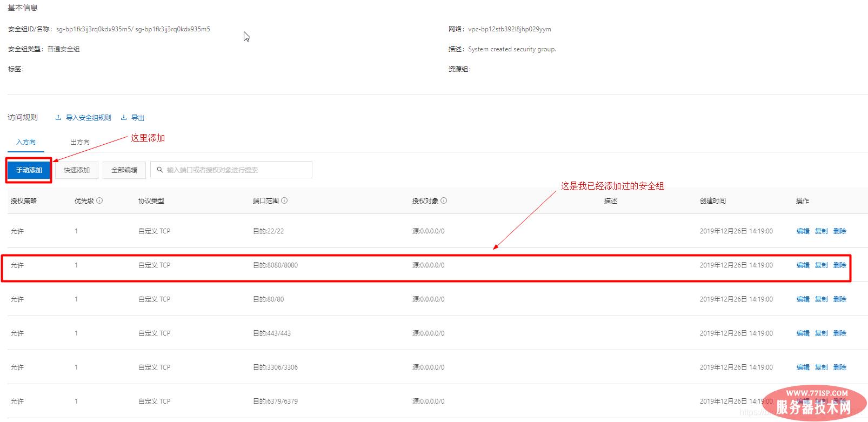Open the 导入安全组规则 link
The height and width of the screenshot is (422, 868).
coord(88,118)
